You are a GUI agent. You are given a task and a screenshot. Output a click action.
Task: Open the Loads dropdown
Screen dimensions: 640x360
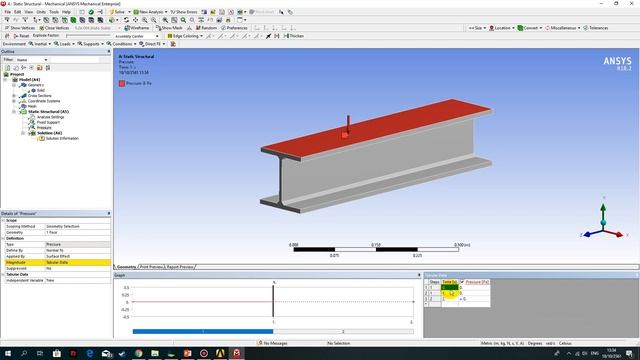(64, 44)
